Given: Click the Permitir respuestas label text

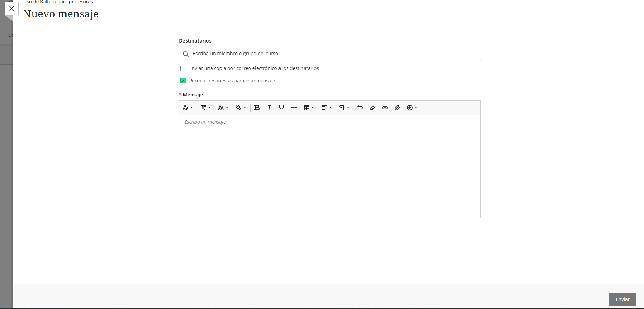Looking at the screenshot, I should 232,81.
